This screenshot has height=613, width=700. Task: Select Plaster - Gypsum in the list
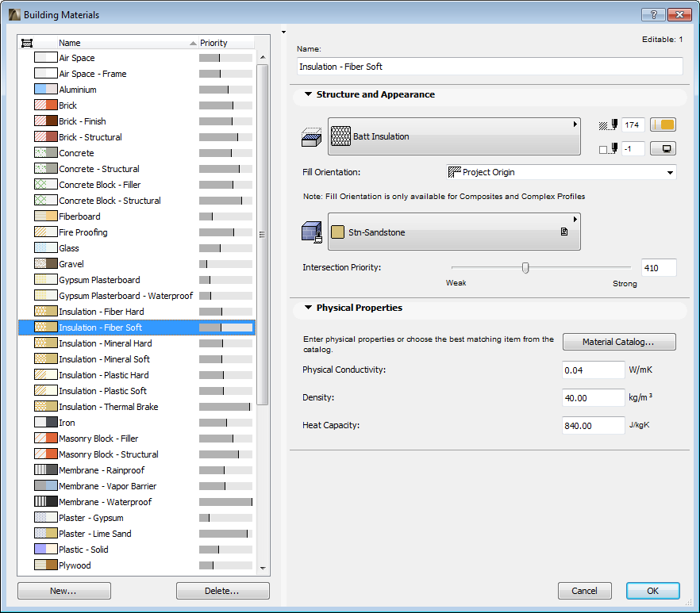(137, 518)
